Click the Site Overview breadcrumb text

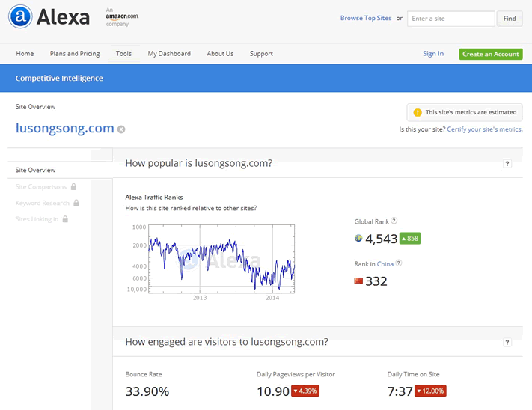click(35, 107)
